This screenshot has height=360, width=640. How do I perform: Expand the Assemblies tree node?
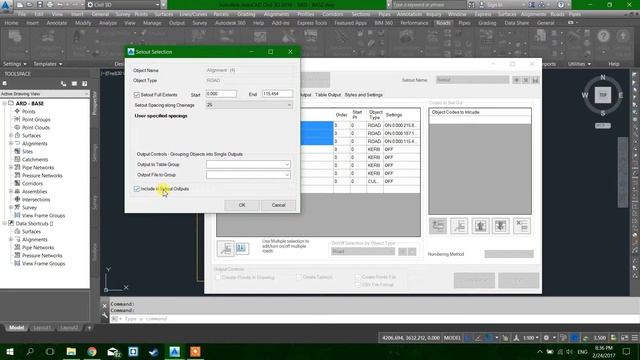click(x=11, y=191)
